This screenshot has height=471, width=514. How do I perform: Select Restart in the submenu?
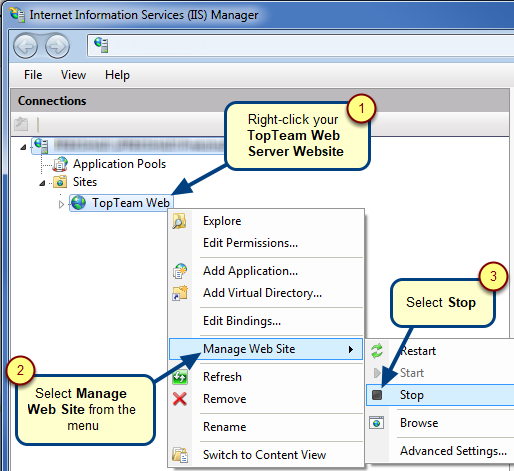pyautogui.click(x=440, y=351)
